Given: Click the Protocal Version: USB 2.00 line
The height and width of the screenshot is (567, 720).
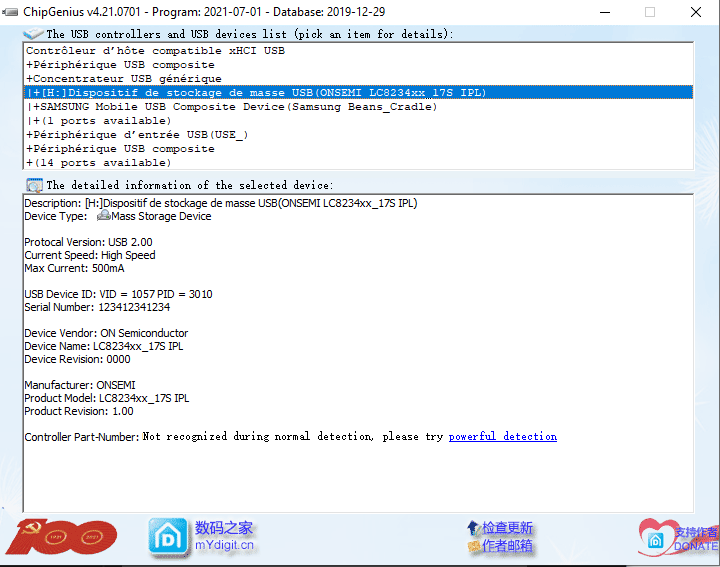Looking at the screenshot, I should 88,242.
